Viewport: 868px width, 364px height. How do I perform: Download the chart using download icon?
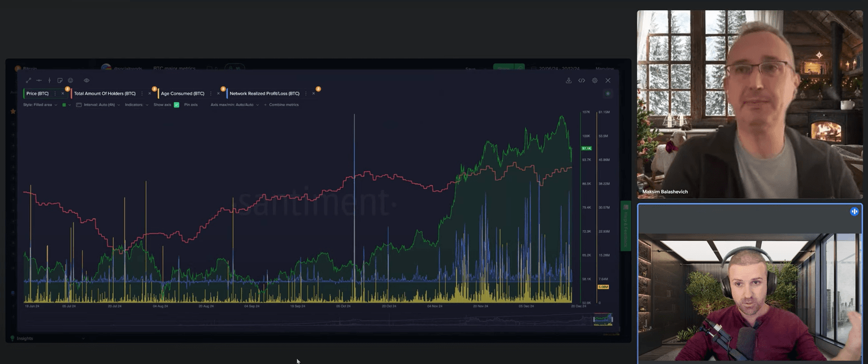coord(568,81)
